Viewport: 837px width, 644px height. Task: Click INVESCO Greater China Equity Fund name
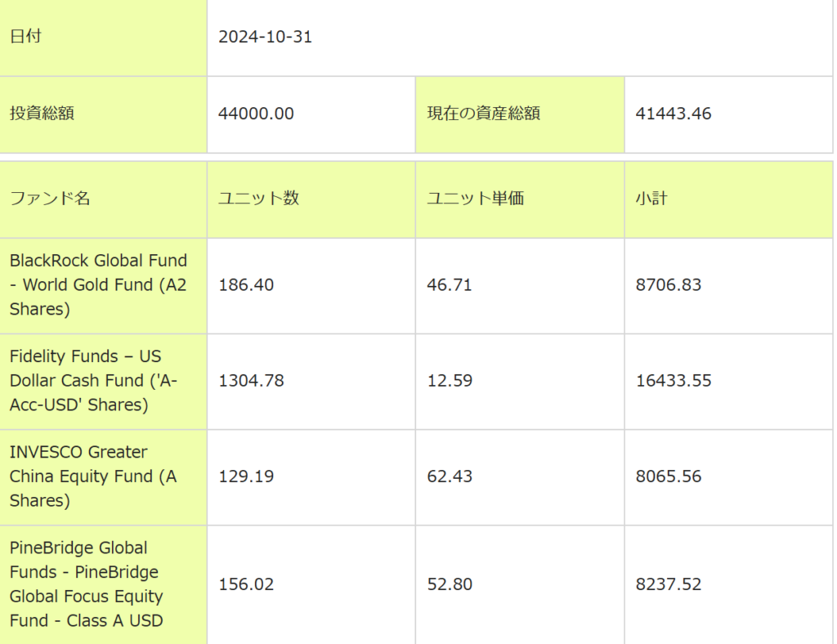(x=92, y=476)
